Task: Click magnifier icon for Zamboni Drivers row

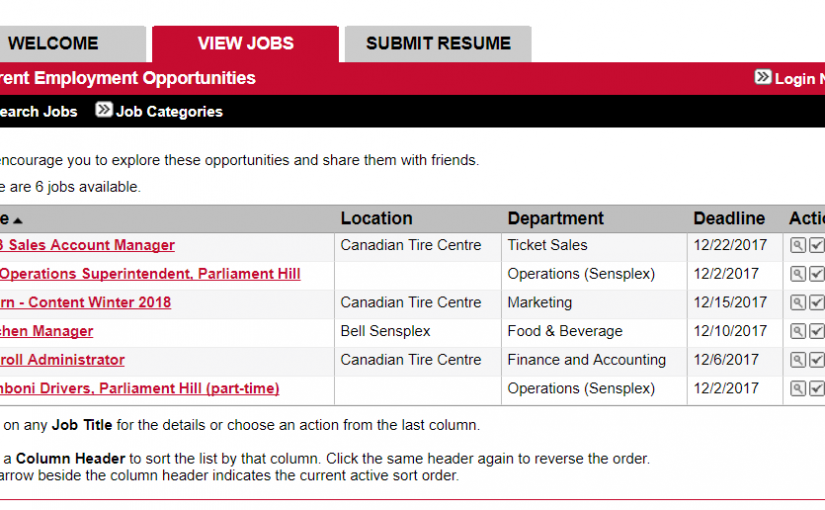Action: coord(797,389)
